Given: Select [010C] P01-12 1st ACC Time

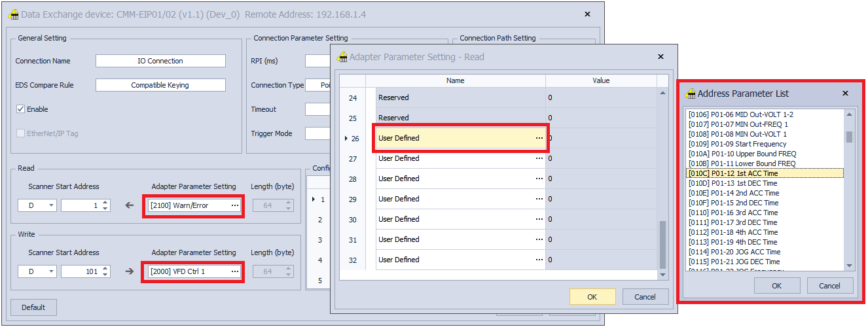Looking at the screenshot, I should (x=765, y=173).
